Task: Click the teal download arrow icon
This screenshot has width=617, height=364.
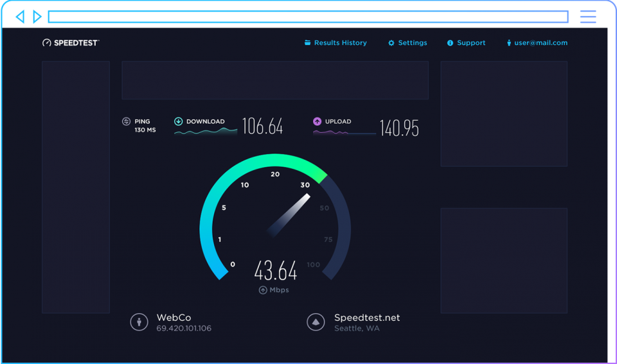Action: click(x=179, y=121)
